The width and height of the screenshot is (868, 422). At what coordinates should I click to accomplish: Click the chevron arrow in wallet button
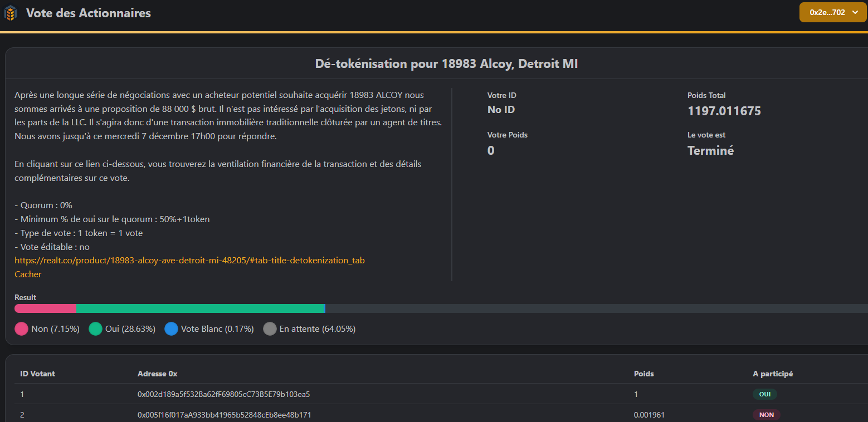click(855, 12)
